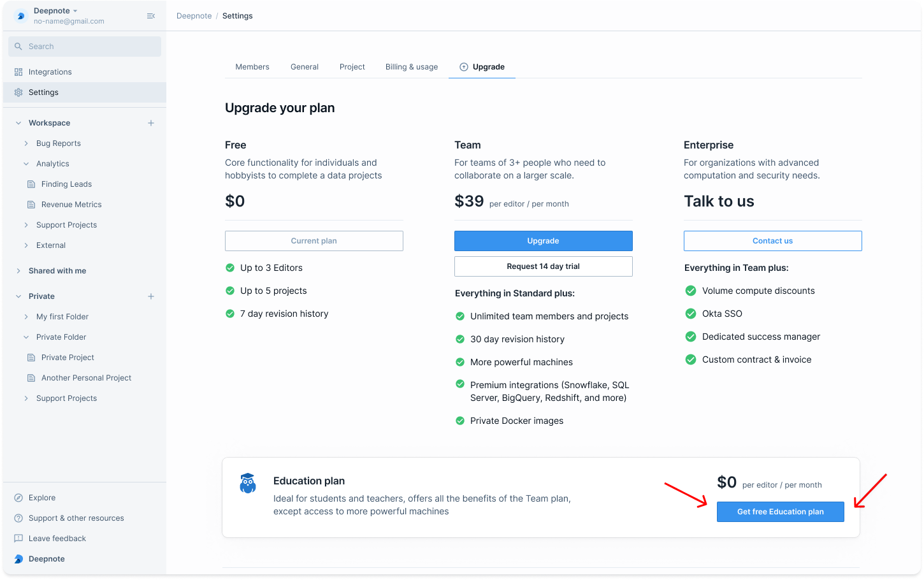
Task: Expand the Bug Reports folder
Action: tap(26, 143)
